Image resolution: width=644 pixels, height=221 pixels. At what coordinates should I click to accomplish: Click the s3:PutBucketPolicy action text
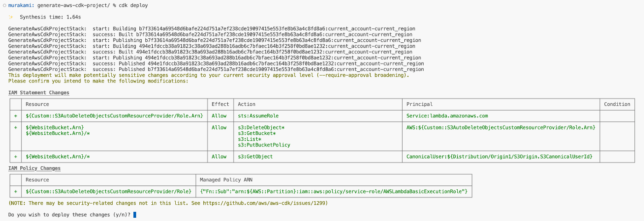(x=264, y=145)
